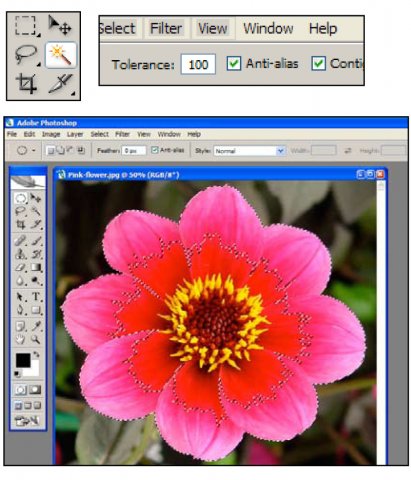This screenshot has height=480, width=411.
Task: Select the Magic Wand tool in enlarged toolbox
Action: (x=61, y=55)
